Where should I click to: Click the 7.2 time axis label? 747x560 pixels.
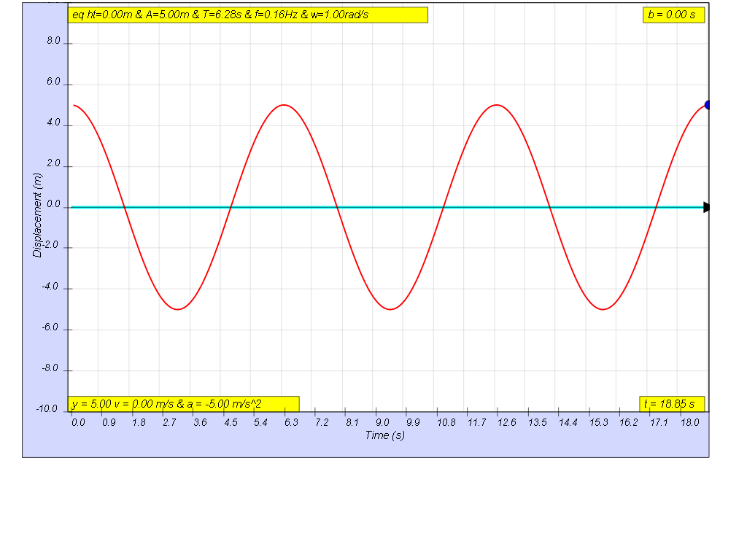pos(322,422)
